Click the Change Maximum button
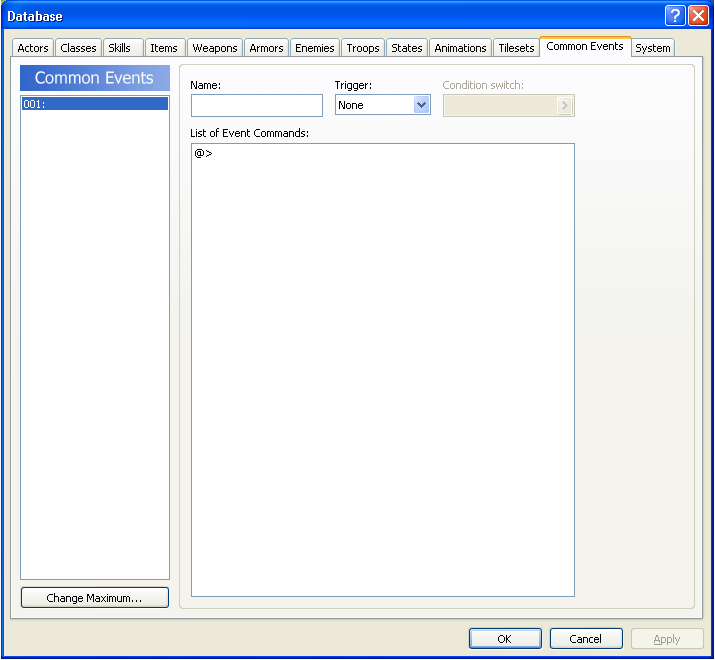Viewport: 715px width, 660px height. [x=94, y=598]
